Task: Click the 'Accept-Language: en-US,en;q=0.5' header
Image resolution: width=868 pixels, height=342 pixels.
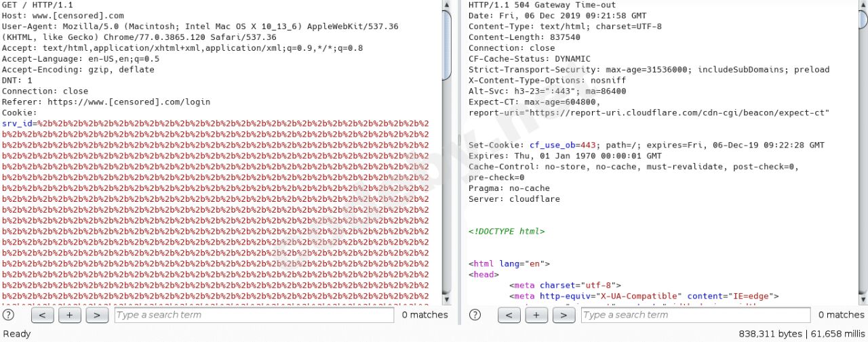Action: coord(81,59)
